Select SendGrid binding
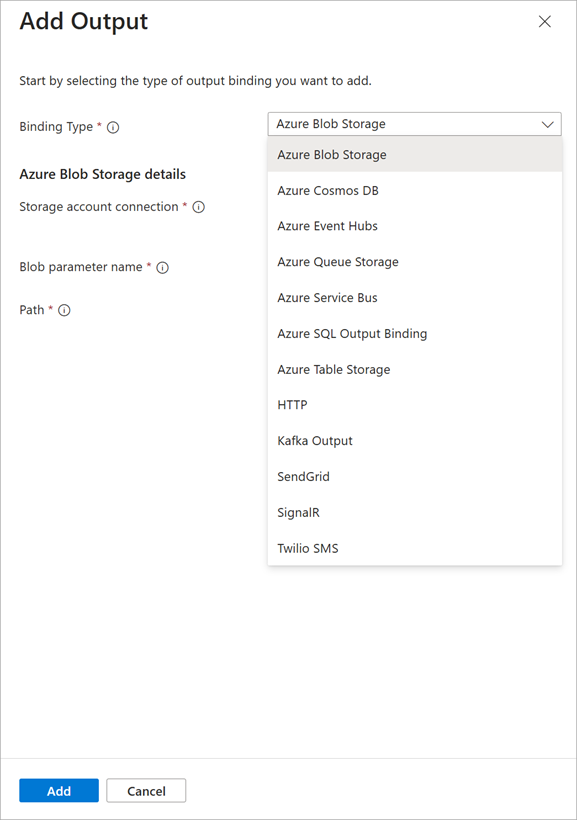The image size is (577, 820). tap(415, 476)
